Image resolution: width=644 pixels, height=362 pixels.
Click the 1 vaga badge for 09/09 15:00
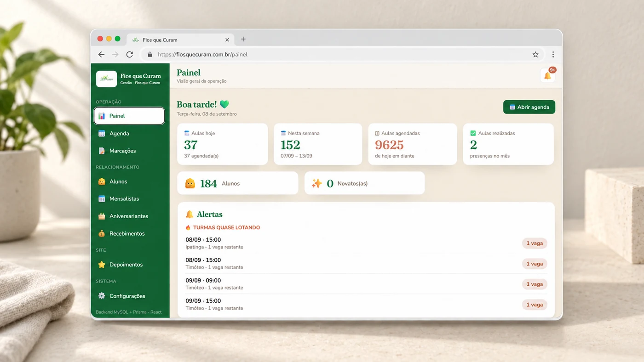(x=535, y=305)
